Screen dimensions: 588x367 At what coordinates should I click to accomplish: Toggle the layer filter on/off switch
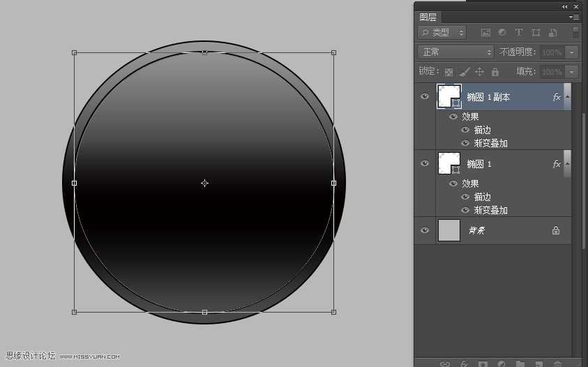pos(575,33)
